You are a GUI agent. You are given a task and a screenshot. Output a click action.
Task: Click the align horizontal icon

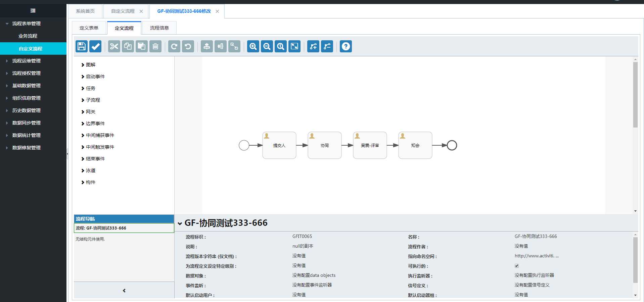(221, 46)
